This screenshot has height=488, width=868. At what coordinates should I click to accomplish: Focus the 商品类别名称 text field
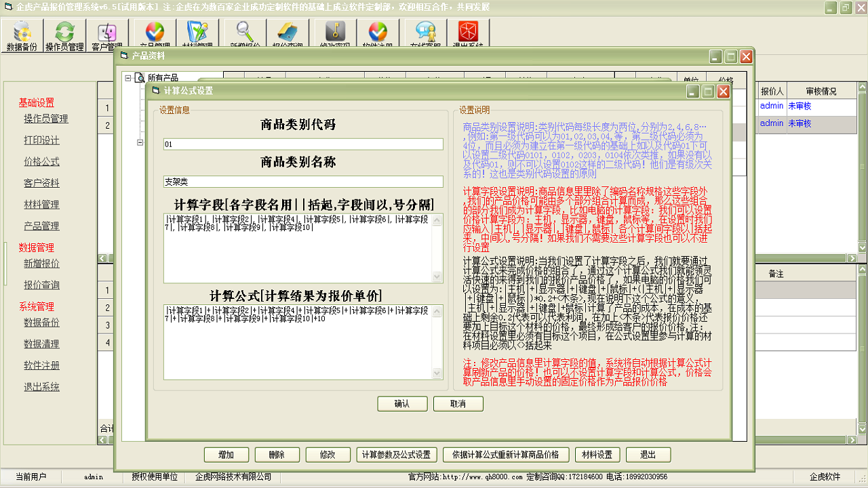[303, 182]
